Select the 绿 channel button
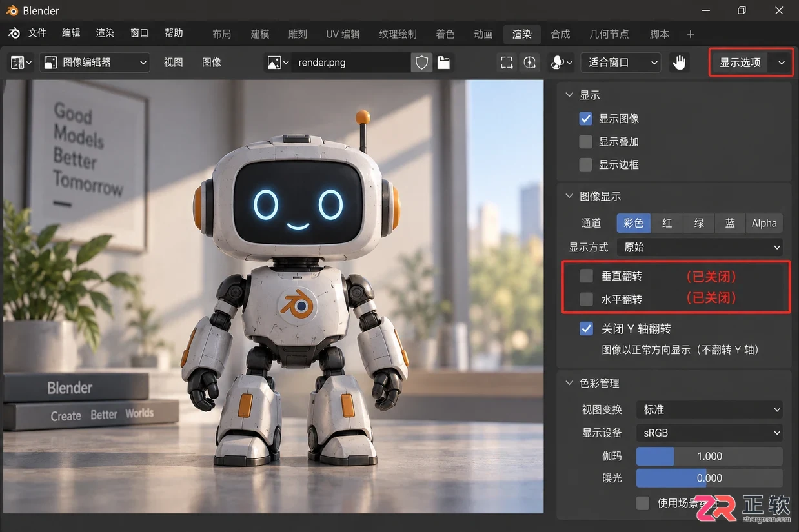Screen dimensions: 799x532 coord(699,223)
